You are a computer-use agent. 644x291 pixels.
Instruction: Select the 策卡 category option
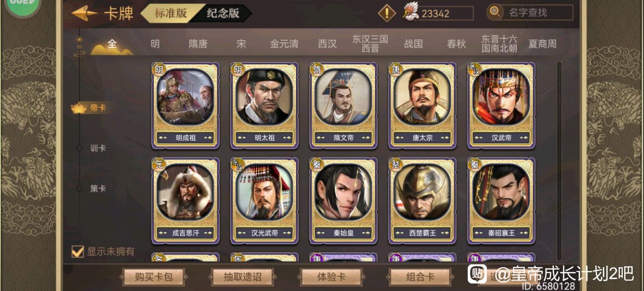point(98,189)
